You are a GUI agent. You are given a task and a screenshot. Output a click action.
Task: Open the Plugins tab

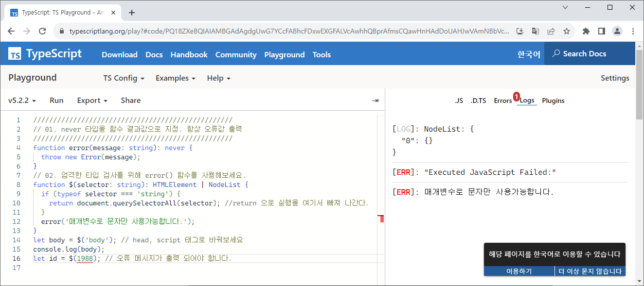point(553,101)
